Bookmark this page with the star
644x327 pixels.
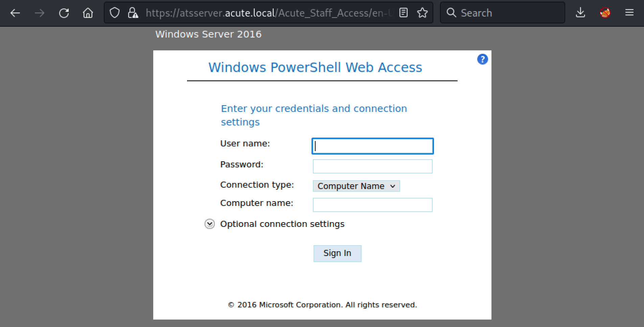point(422,13)
